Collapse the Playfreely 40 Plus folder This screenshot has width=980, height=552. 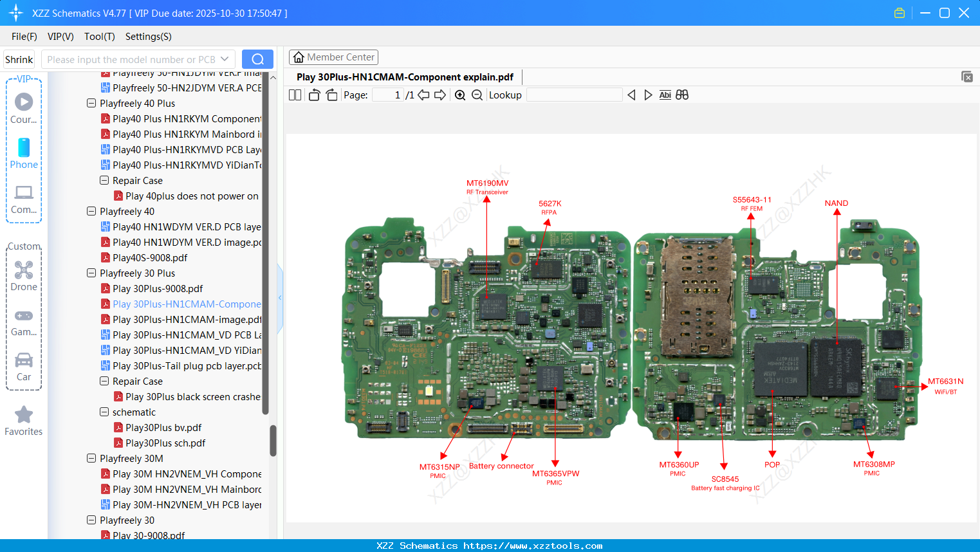(91, 103)
